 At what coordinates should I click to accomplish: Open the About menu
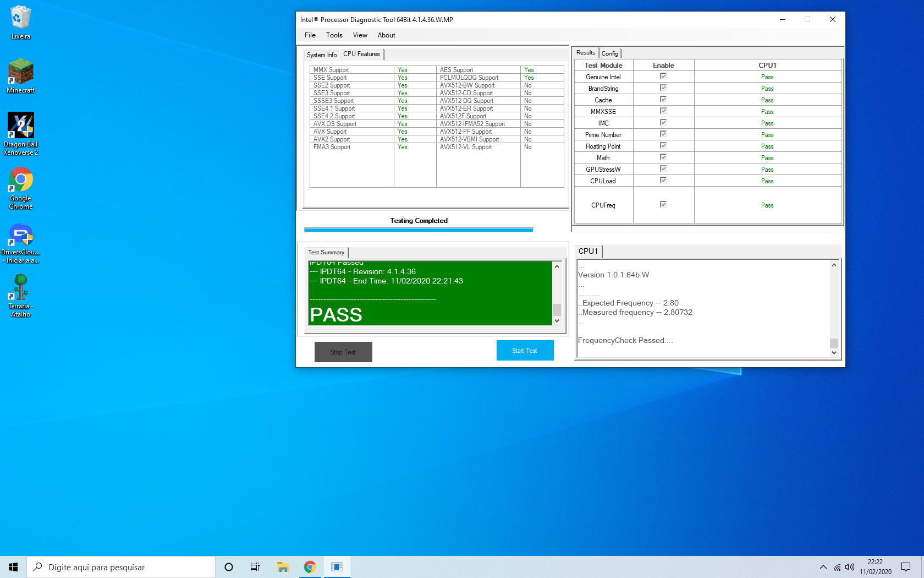click(x=387, y=35)
